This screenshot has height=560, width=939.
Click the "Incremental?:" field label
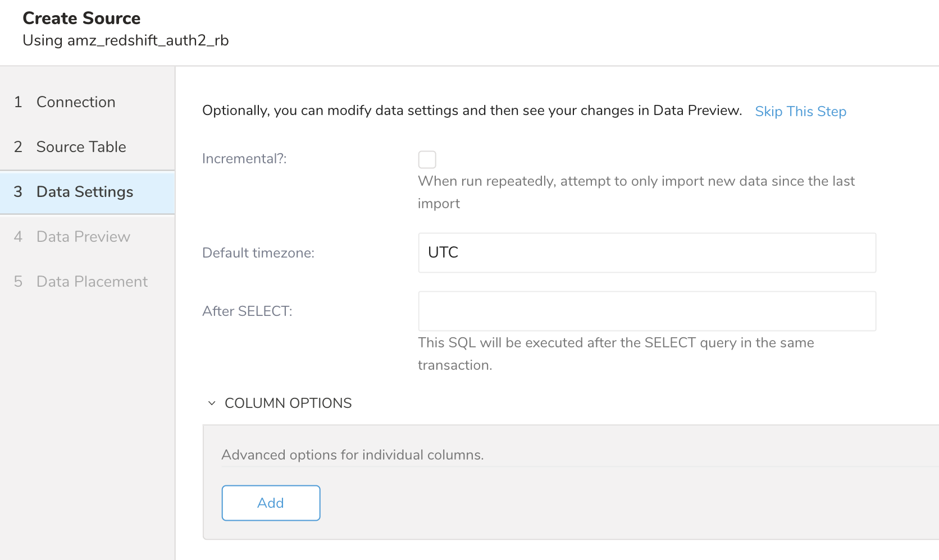[x=244, y=159]
